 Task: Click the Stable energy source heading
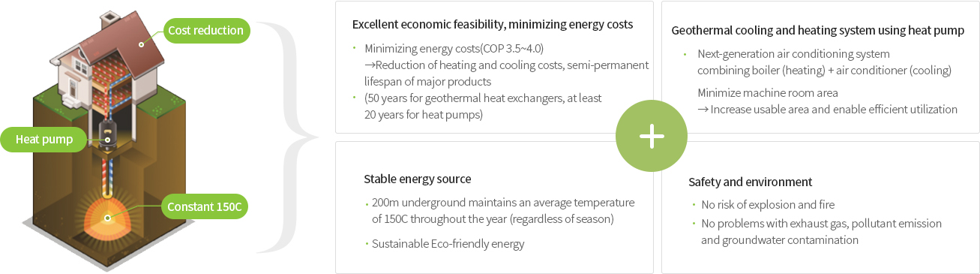tap(418, 179)
